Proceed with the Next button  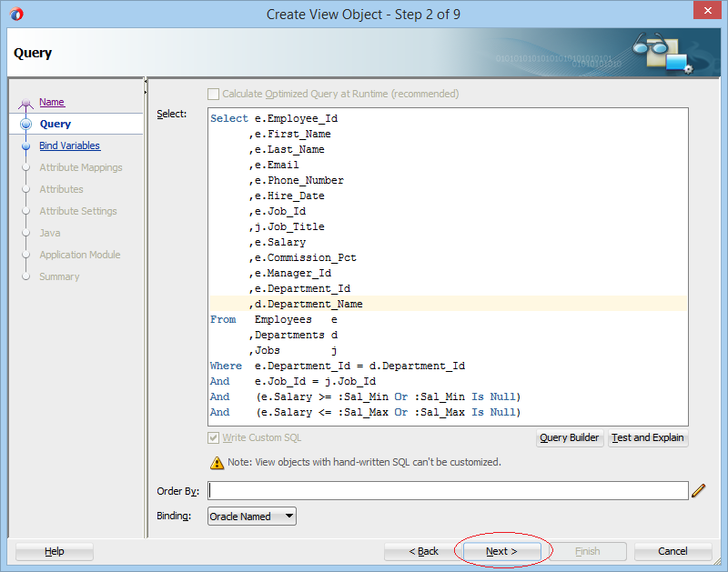tap(501, 551)
